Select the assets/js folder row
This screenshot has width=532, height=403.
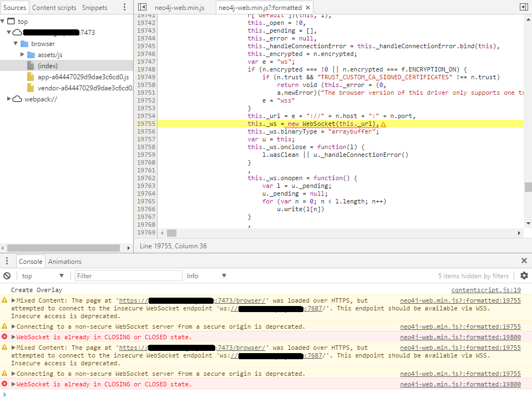(x=50, y=54)
